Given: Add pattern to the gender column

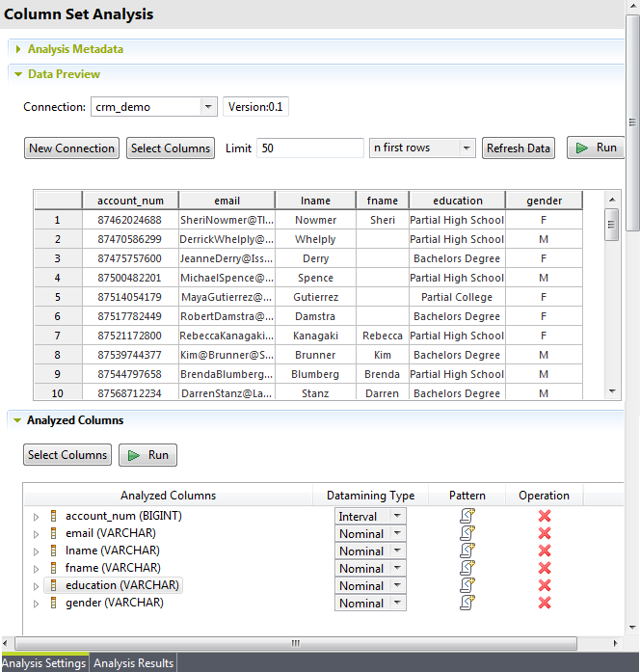Looking at the screenshot, I should coord(467,603).
